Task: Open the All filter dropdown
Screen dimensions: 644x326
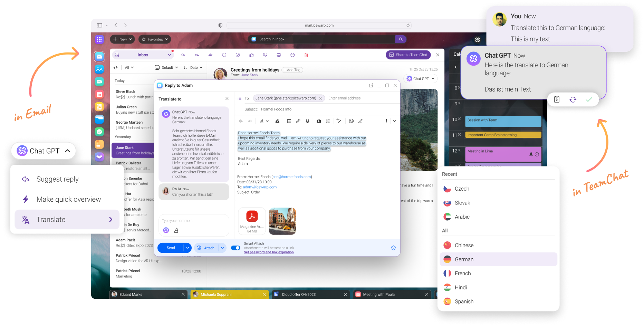Action: 129,67
